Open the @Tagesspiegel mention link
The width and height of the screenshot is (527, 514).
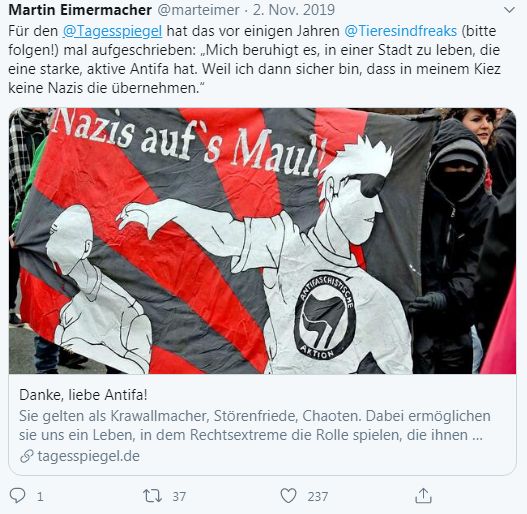(113, 31)
